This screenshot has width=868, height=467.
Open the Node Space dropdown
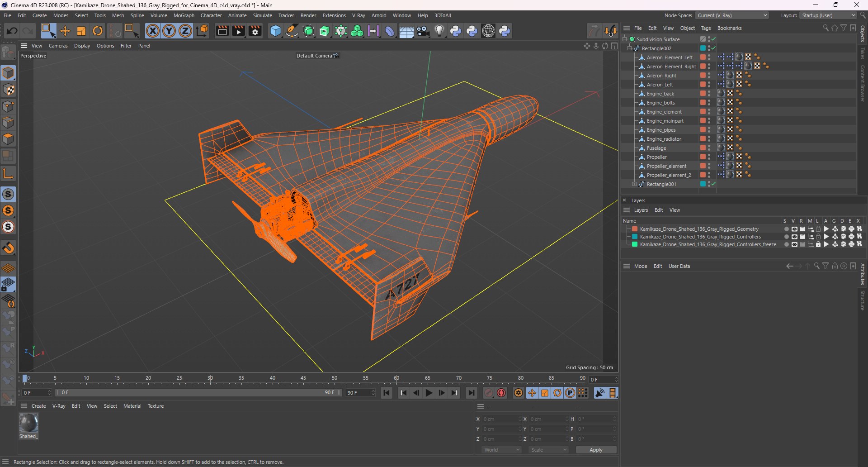click(x=732, y=15)
